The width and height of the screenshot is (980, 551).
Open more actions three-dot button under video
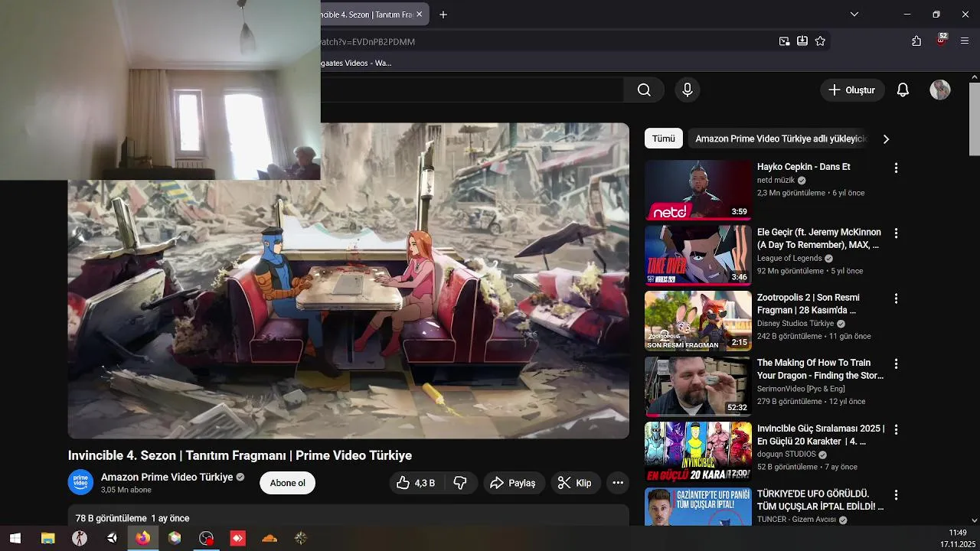coord(618,483)
